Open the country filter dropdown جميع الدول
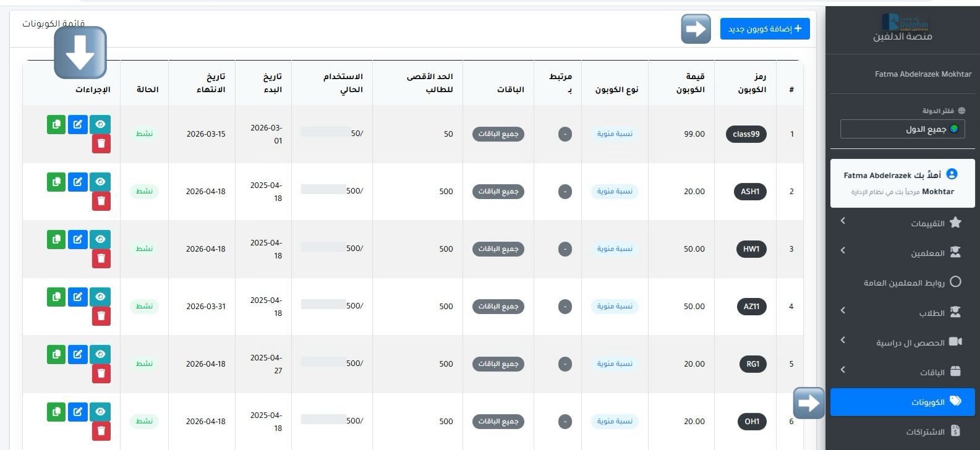Screen dimensions: 980x450 902,129
